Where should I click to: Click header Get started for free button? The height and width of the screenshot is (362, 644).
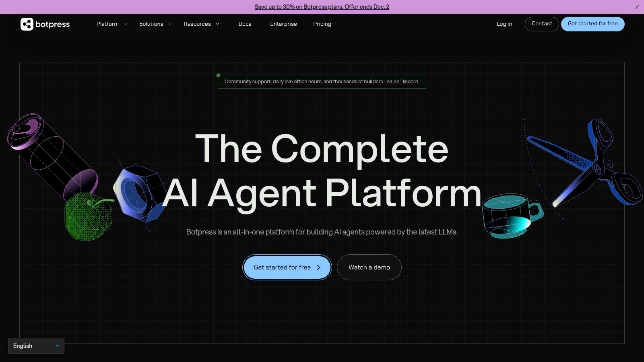(592, 24)
